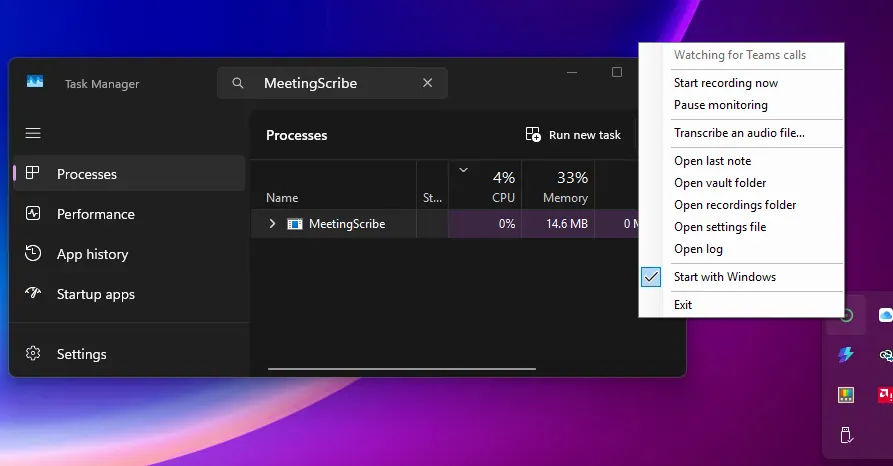Select Open settings file
Image resolution: width=893 pixels, height=466 pixels.
(720, 227)
